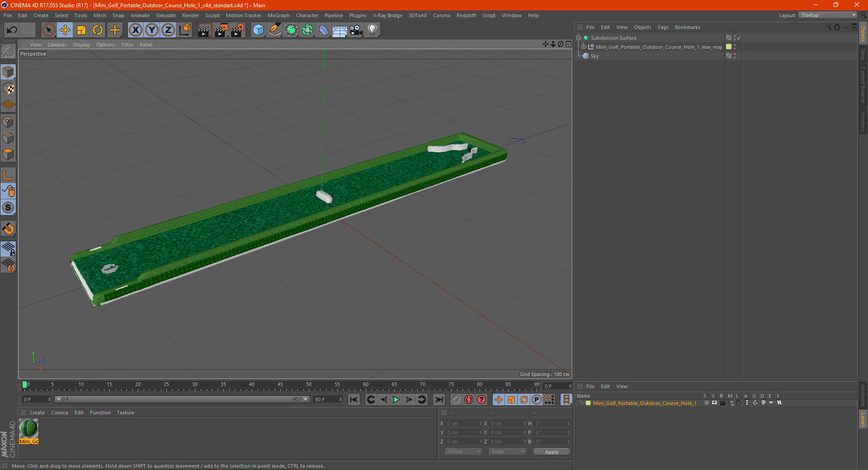The width and height of the screenshot is (868, 470).
Task: Add a camera object icon
Action: pyautogui.click(x=356, y=30)
